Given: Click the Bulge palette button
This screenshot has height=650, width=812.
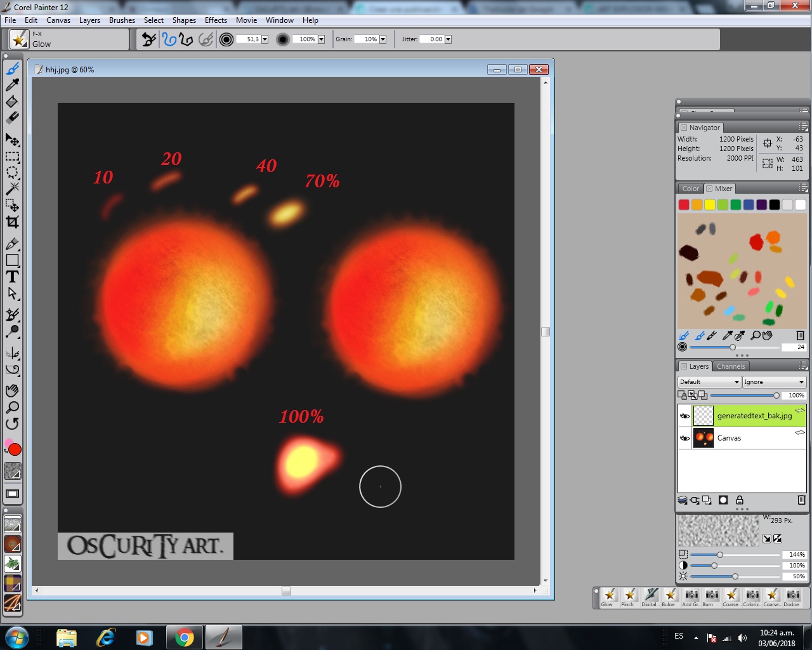Looking at the screenshot, I should (669, 597).
